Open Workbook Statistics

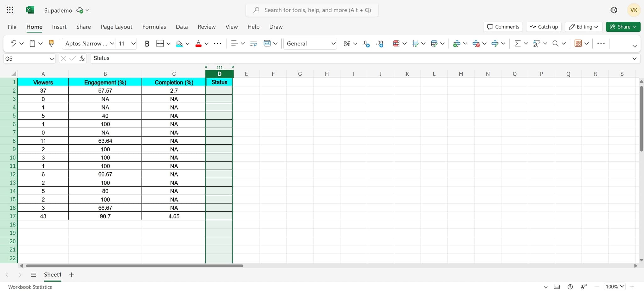pos(30,287)
